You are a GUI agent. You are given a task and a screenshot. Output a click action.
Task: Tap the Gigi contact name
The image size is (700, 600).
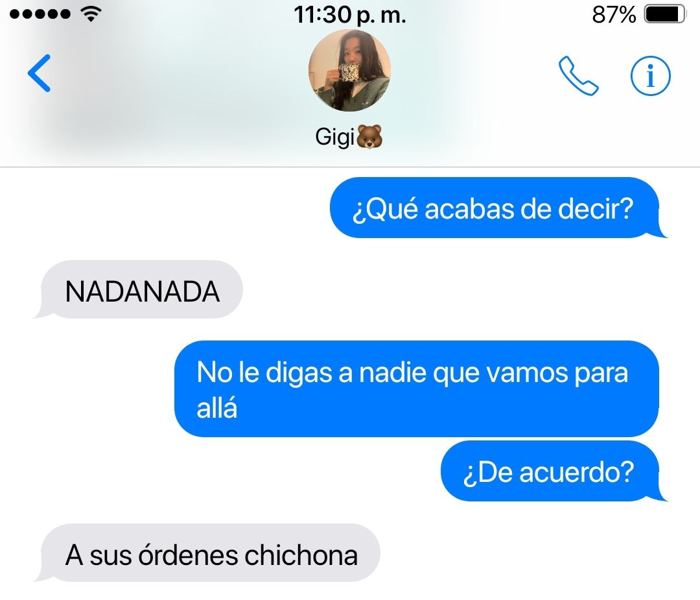click(x=334, y=136)
